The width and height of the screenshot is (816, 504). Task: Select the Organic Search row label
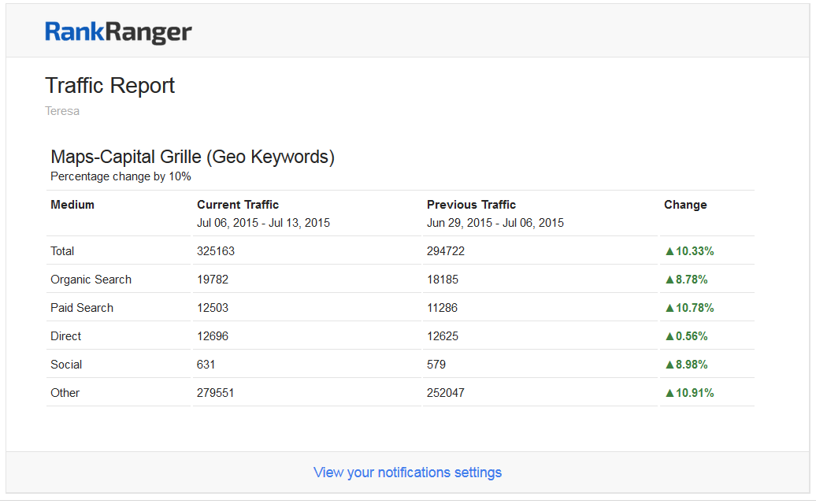click(x=91, y=280)
